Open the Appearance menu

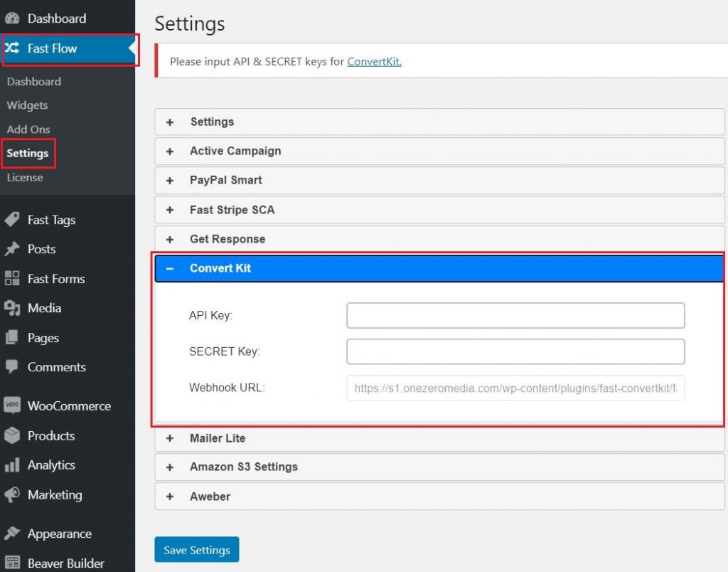point(68,534)
